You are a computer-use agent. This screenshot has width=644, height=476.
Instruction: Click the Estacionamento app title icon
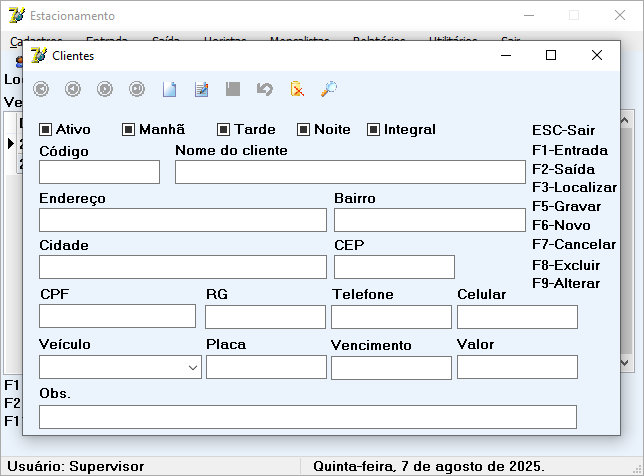coord(17,16)
